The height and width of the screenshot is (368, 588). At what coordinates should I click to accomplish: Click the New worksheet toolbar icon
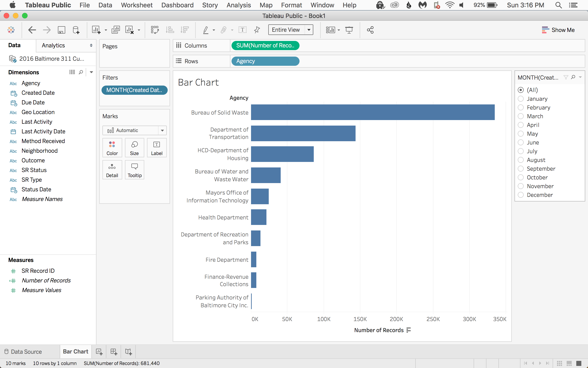(96, 30)
